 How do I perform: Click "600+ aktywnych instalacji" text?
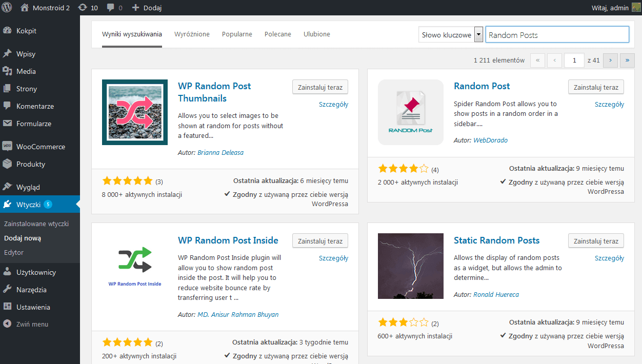415,336
